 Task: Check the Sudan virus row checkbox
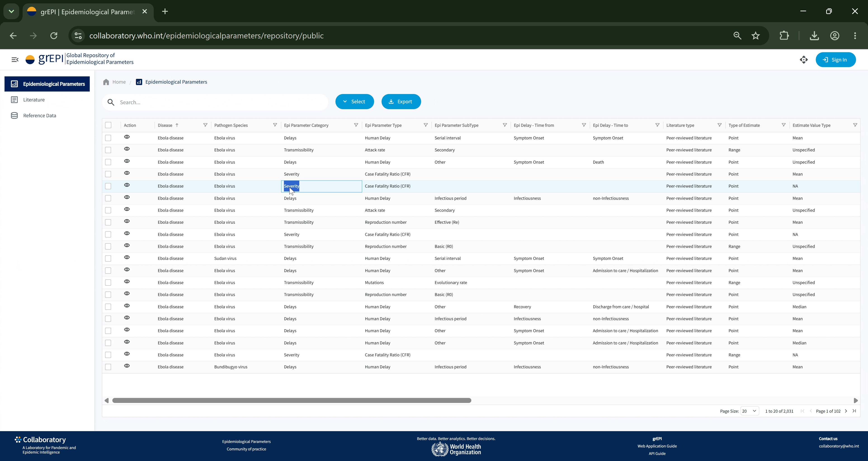point(108,259)
